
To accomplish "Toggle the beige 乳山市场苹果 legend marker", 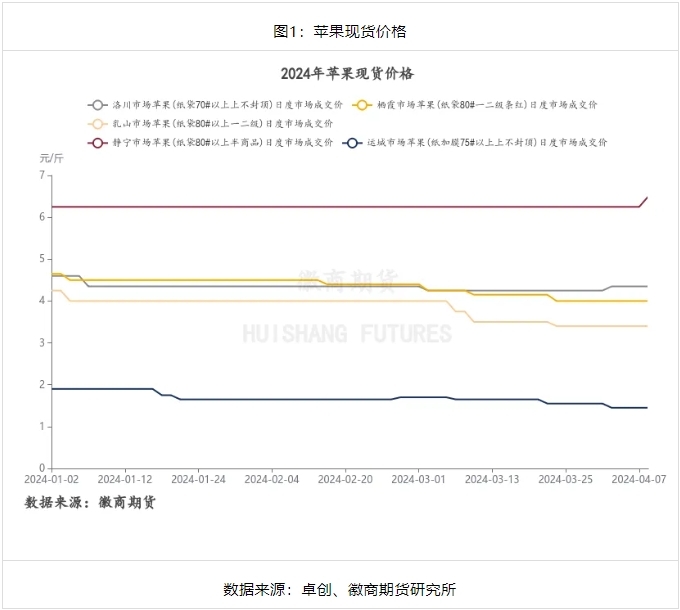I will (98, 124).
